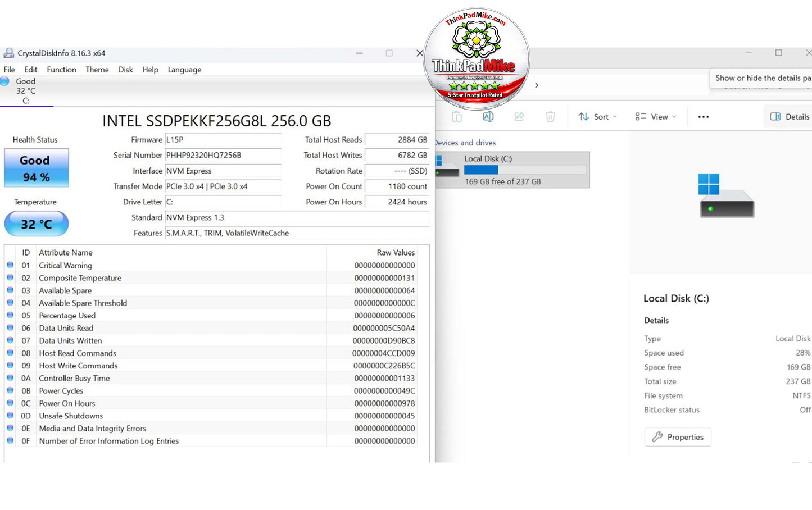
Task: Click the status dot for Critical Warning
Action: point(10,265)
